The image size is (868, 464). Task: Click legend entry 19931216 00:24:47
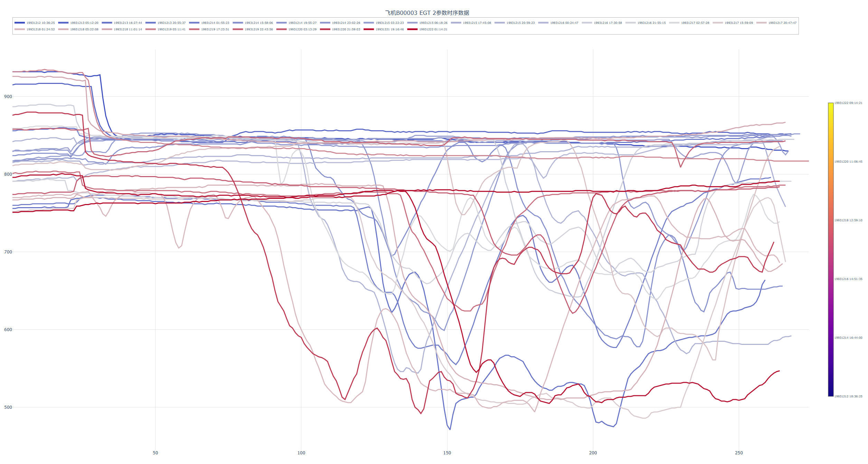(564, 23)
